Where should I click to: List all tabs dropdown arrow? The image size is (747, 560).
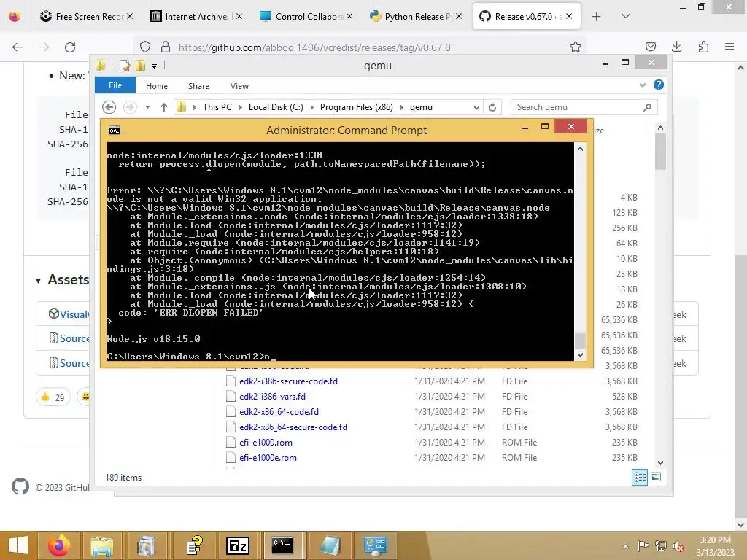(626, 16)
